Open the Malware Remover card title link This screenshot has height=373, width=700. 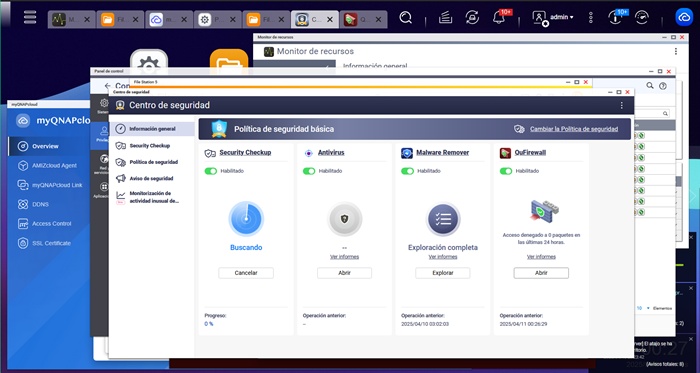pyautogui.click(x=442, y=153)
